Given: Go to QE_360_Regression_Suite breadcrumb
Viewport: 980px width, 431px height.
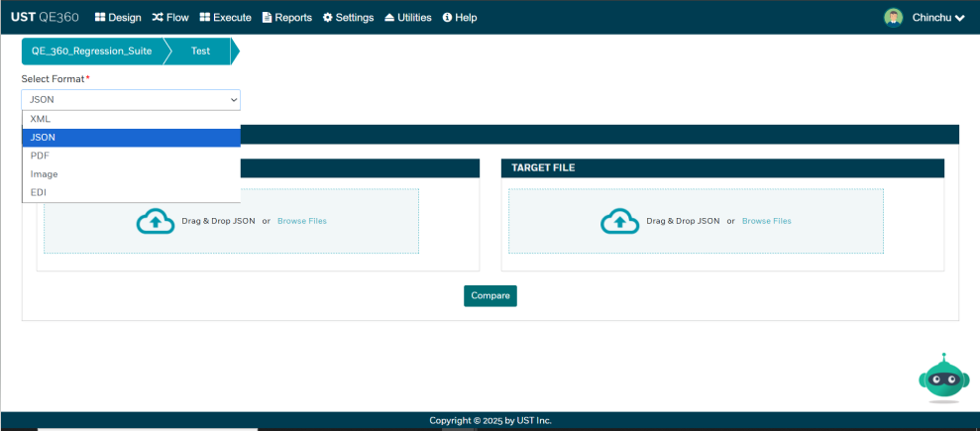Looking at the screenshot, I should 91,51.
